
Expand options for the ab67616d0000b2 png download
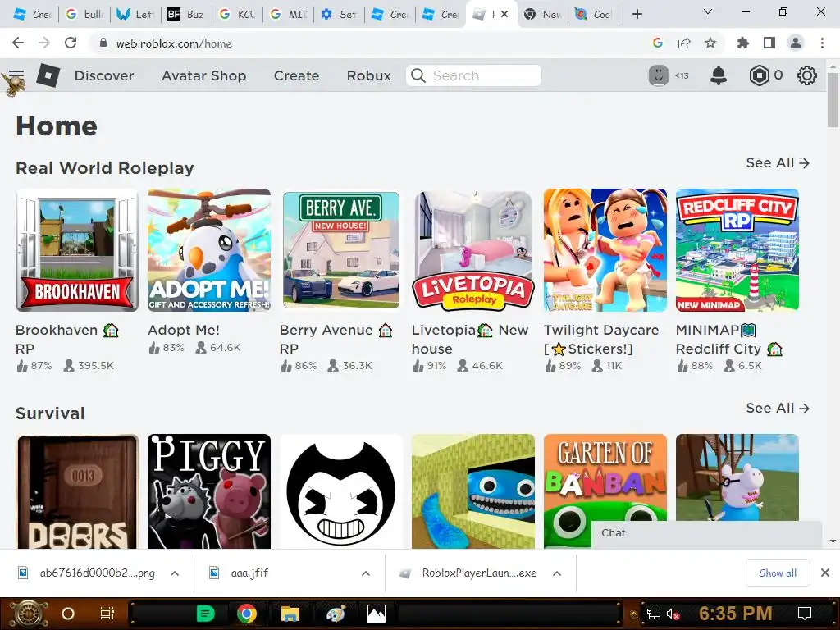pos(175,573)
